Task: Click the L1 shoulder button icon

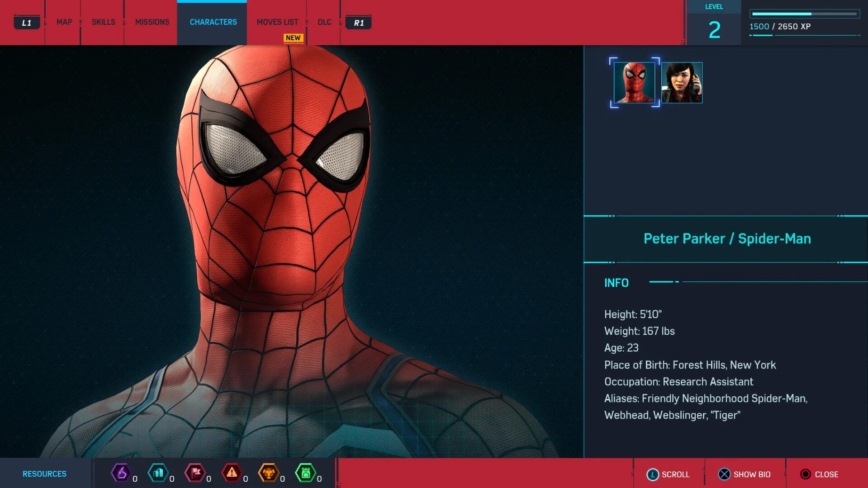Action: pos(27,23)
